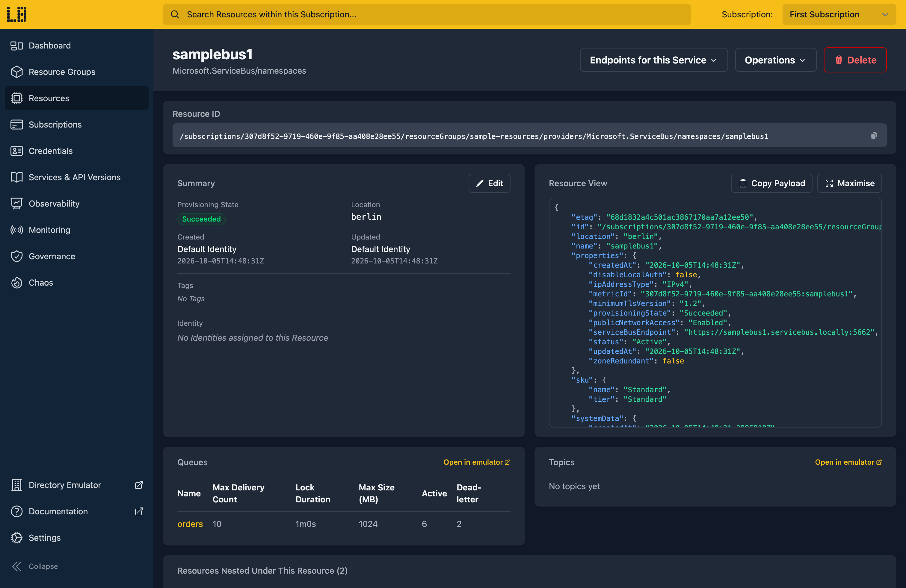
Task: Open Topics in emulator link
Action: (848, 462)
